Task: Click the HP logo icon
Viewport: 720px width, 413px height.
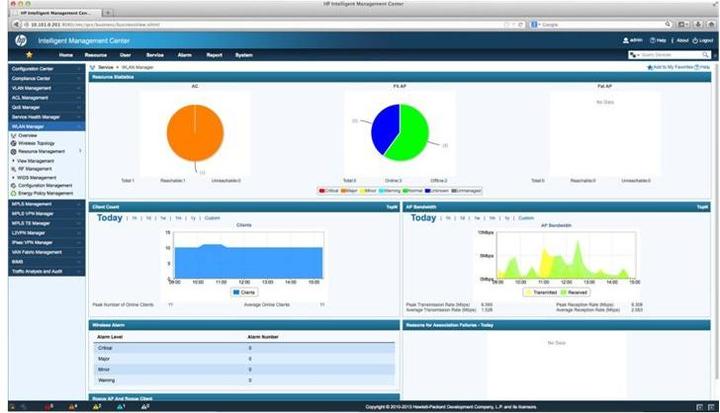Action: pyautogui.click(x=21, y=40)
